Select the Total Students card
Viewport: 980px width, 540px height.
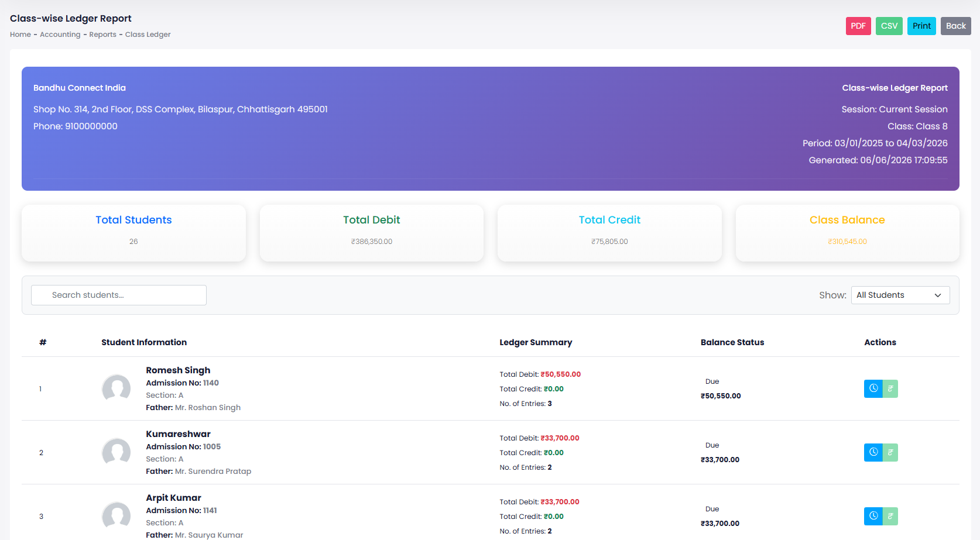click(x=133, y=232)
